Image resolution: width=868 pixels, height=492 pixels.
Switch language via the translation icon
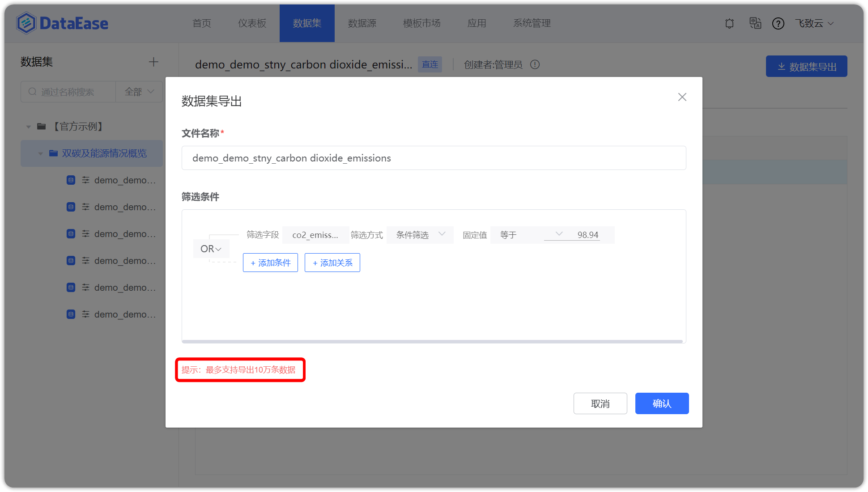coord(755,23)
